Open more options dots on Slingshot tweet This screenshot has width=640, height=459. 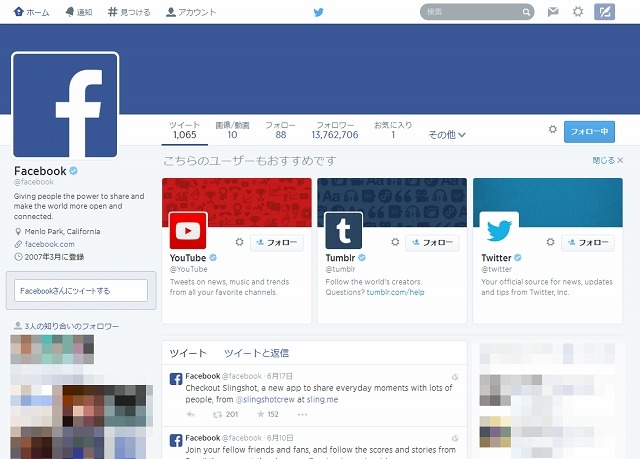coord(302,415)
